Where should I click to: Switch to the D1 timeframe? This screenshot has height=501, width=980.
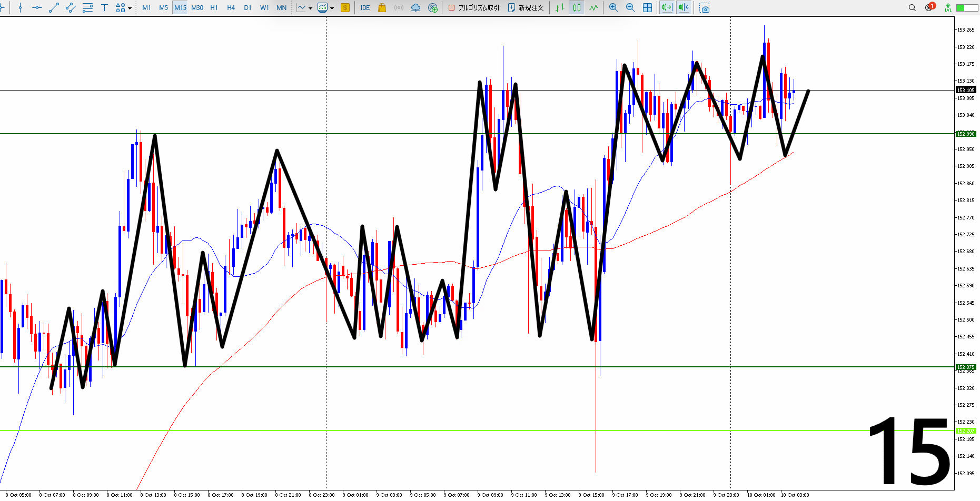point(248,8)
